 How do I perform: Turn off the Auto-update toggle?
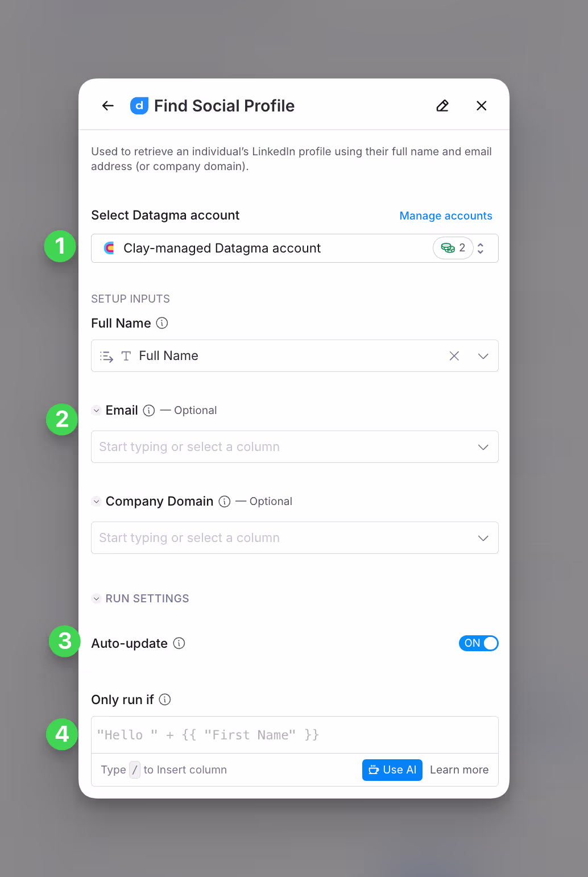pyautogui.click(x=479, y=643)
